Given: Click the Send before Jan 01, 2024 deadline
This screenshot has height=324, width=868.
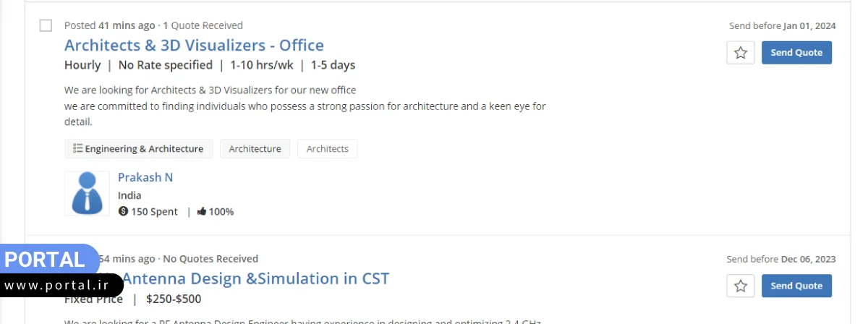Looking at the screenshot, I should click(x=782, y=26).
